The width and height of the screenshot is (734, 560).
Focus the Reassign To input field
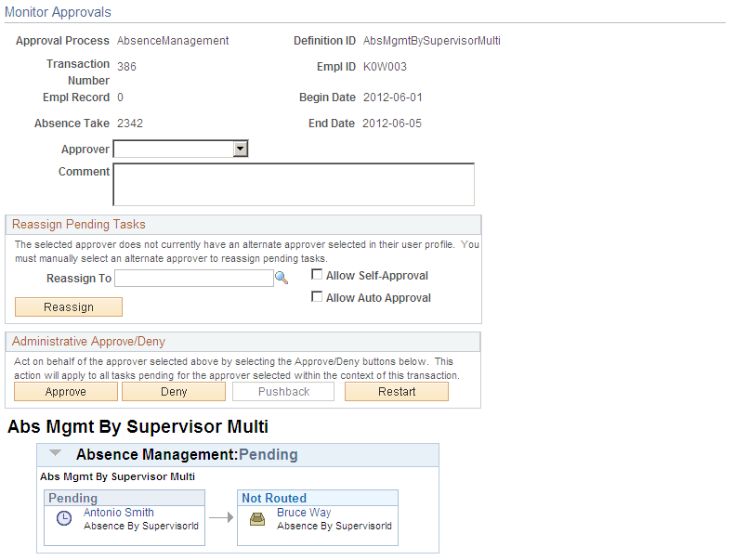tap(194, 279)
